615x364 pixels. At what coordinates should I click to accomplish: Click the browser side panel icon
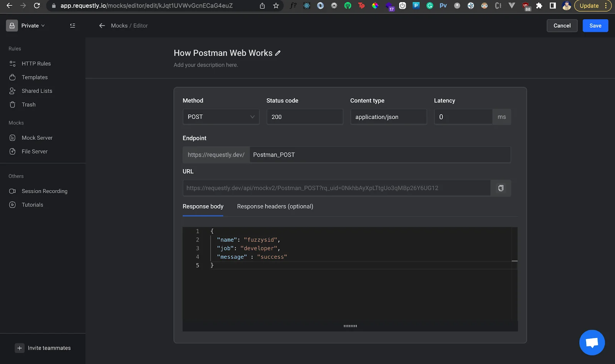(553, 6)
